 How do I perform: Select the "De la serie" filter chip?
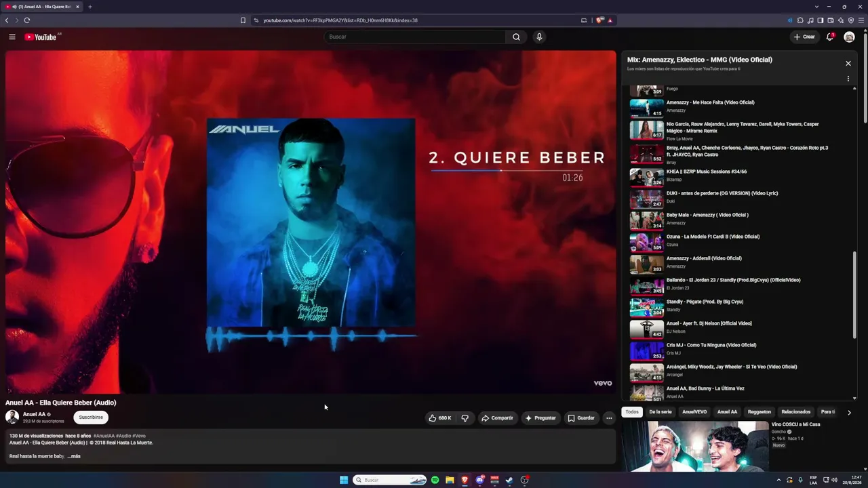coord(660,412)
